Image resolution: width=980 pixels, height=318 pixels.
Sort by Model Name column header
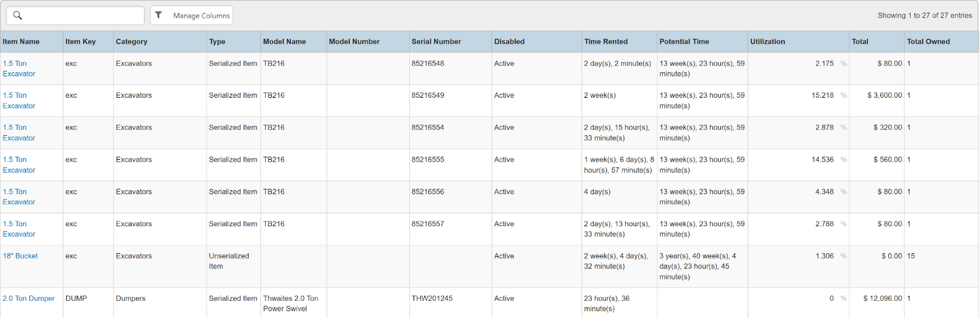[x=285, y=42]
